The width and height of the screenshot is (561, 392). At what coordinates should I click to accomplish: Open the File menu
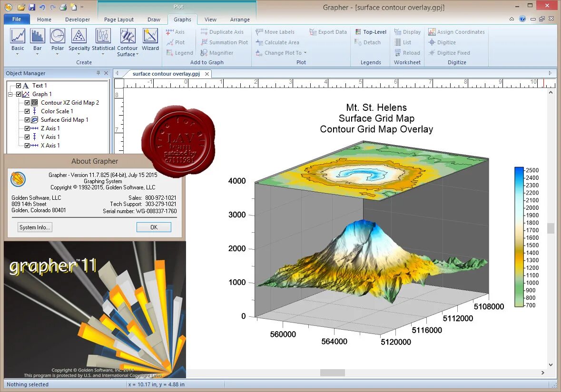[x=17, y=19]
